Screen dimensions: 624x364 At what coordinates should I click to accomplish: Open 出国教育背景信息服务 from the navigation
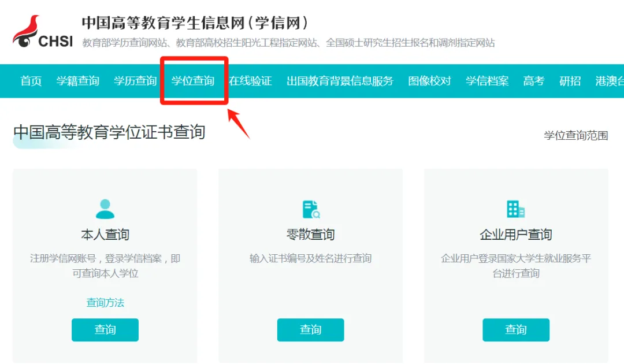point(339,81)
